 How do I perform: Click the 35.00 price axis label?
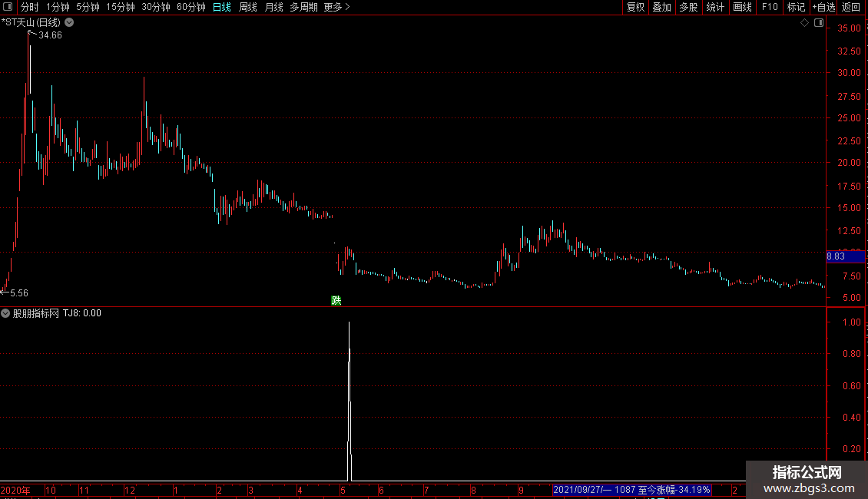tap(849, 28)
